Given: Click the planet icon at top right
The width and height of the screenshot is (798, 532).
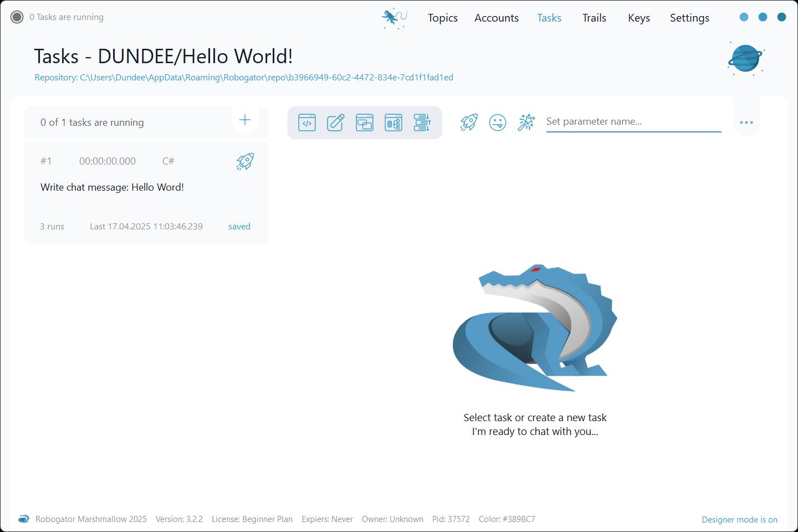Looking at the screenshot, I should [746, 58].
